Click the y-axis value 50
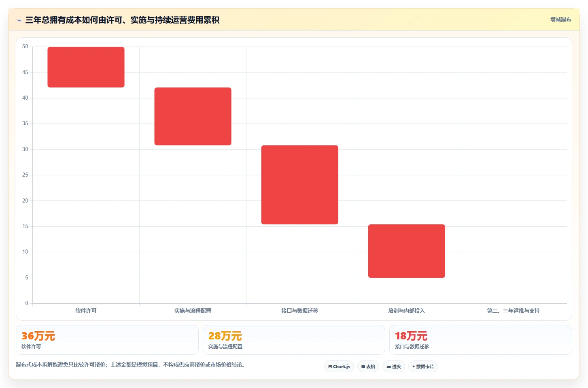The width and height of the screenshot is (588, 388). pos(25,47)
